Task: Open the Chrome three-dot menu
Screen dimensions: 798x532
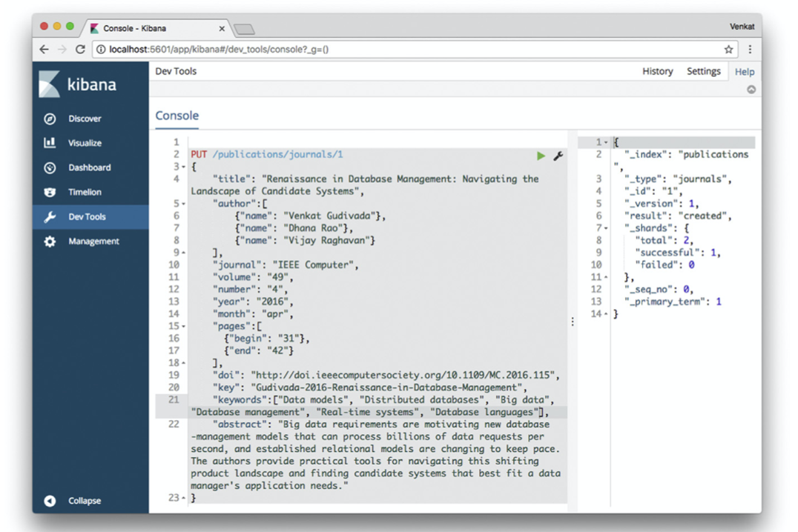Action: click(x=750, y=50)
